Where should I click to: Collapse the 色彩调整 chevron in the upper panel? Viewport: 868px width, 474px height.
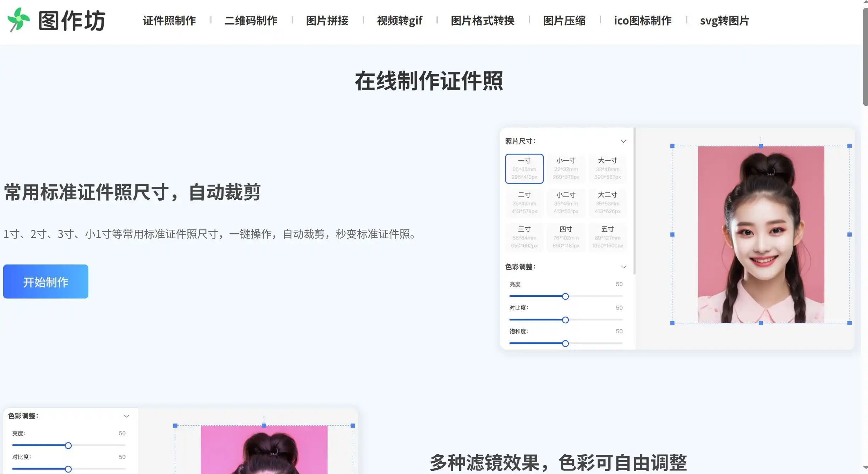[x=623, y=267]
